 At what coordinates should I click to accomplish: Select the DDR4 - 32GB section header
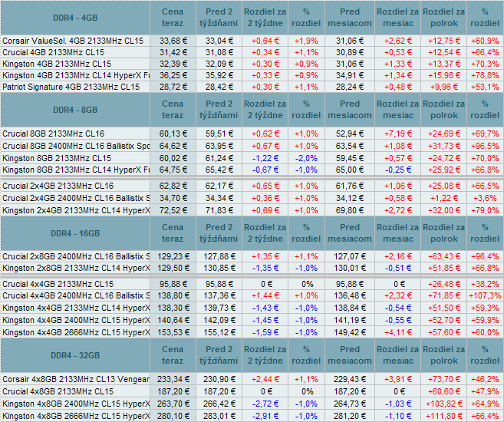(x=75, y=355)
